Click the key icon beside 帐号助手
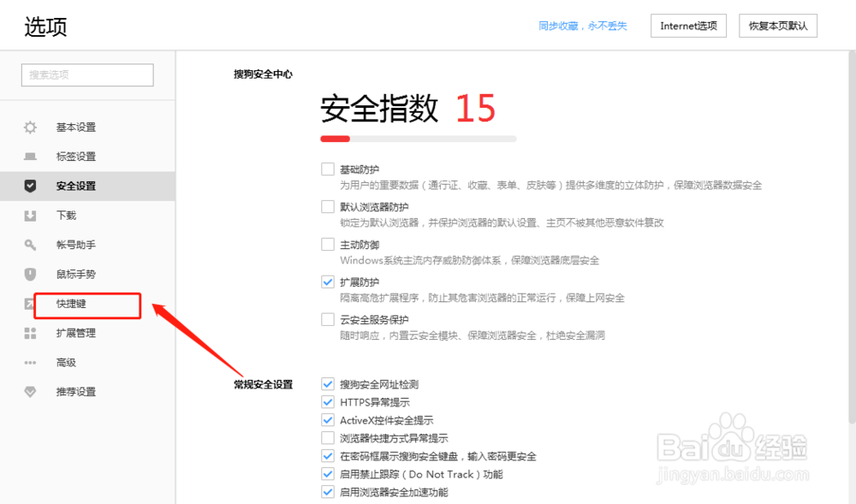Screen dimensions: 856x504 [30, 245]
